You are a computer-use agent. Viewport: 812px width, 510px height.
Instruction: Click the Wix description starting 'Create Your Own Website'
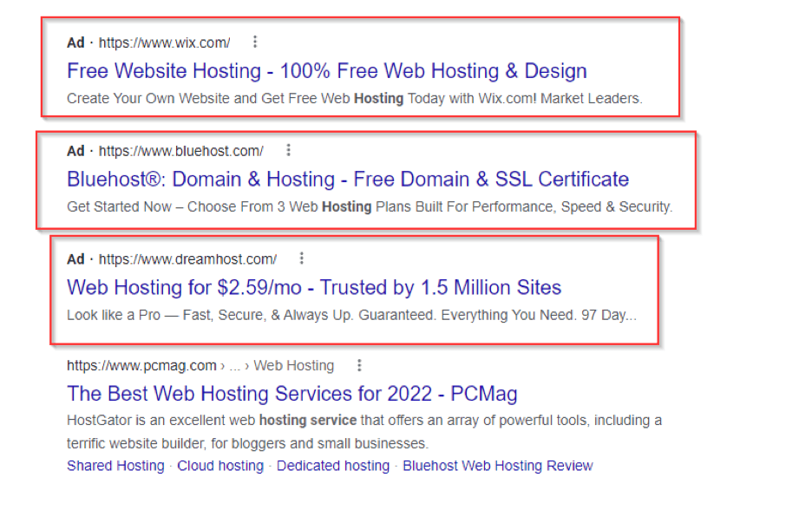[x=355, y=98]
